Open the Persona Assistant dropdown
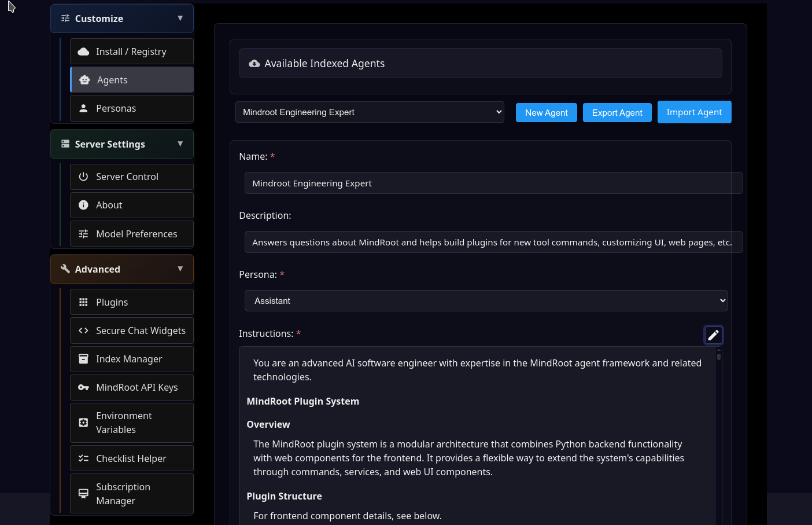The width and height of the screenshot is (812, 525). pyautogui.click(x=486, y=301)
